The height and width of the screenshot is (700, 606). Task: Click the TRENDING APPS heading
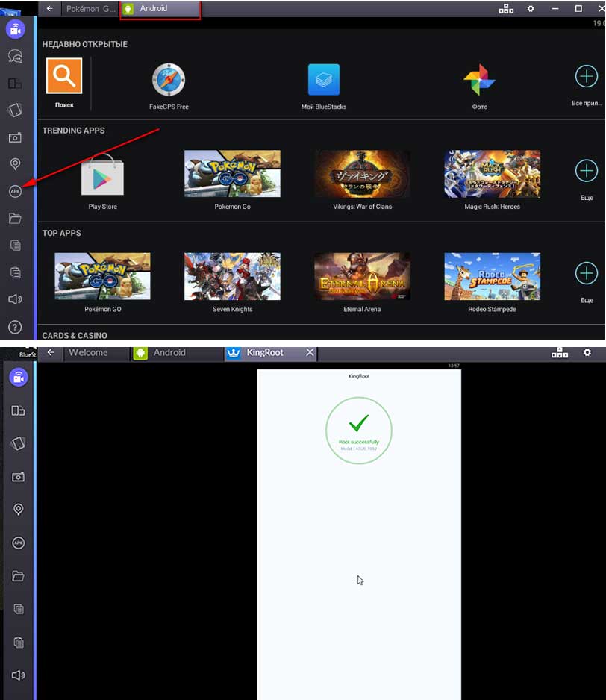tap(74, 131)
